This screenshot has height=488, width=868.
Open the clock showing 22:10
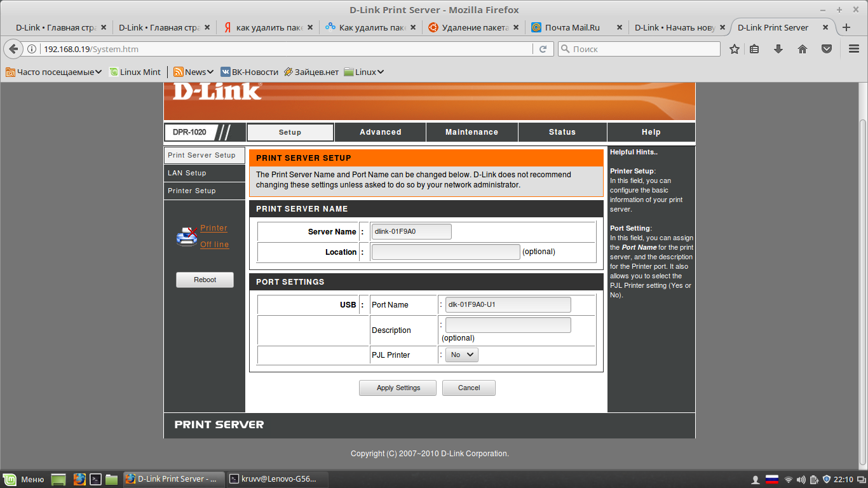[x=843, y=479]
